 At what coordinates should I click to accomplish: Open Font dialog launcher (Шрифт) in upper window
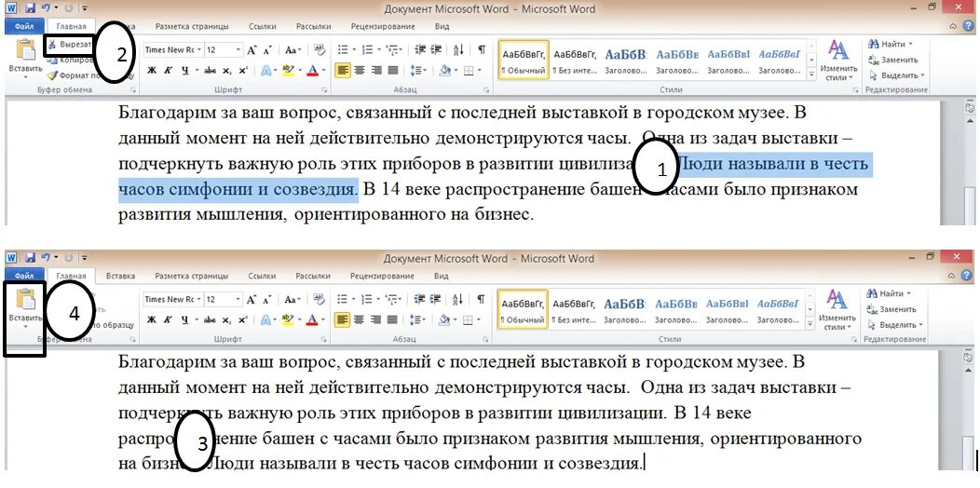click(324, 90)
